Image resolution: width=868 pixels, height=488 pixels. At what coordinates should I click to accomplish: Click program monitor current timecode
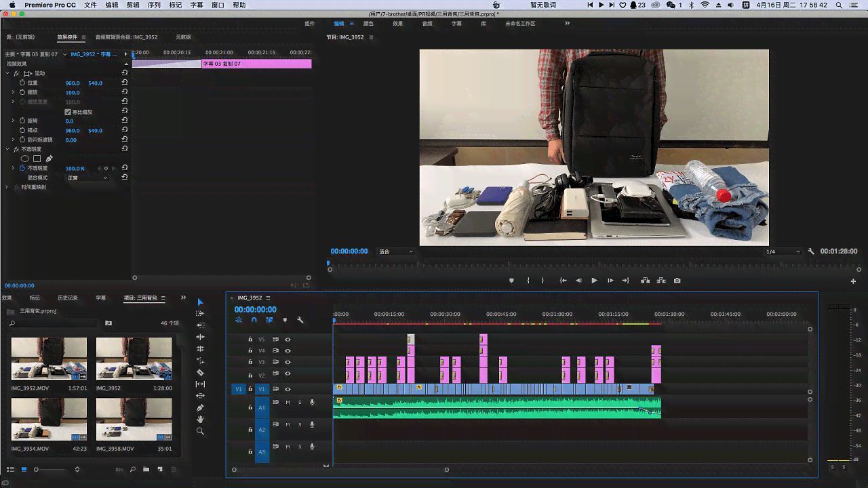[349, 251]
